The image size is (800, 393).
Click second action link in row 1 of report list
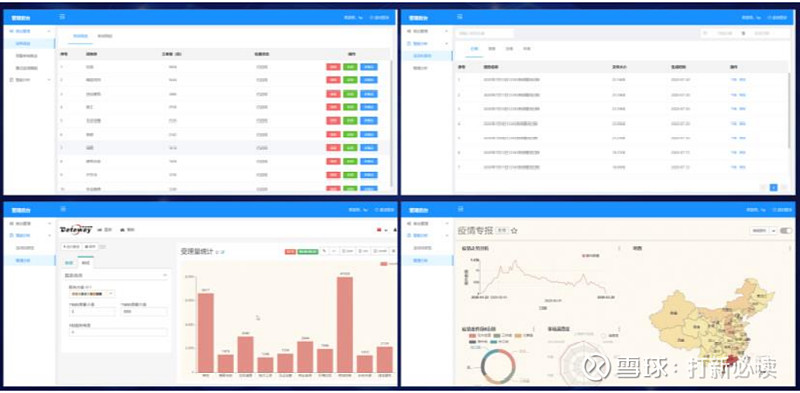point(742,80)
